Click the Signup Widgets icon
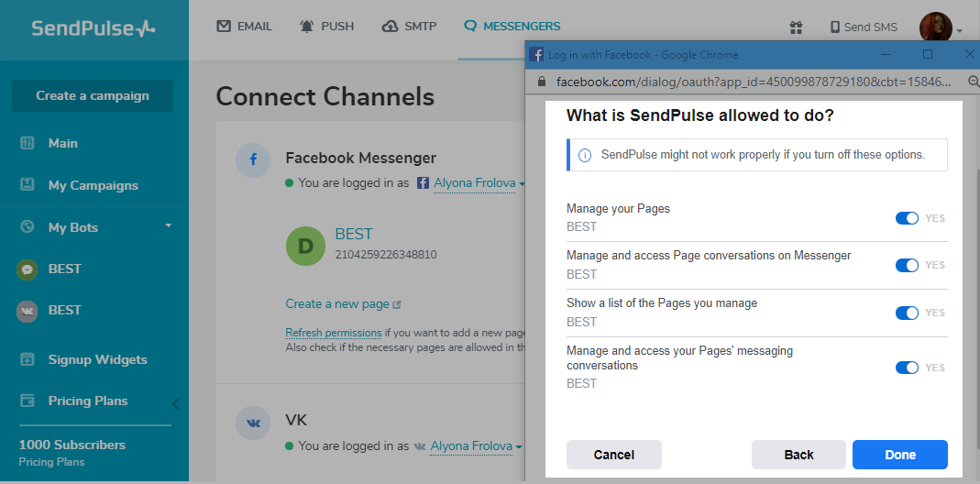 [28, 359]
